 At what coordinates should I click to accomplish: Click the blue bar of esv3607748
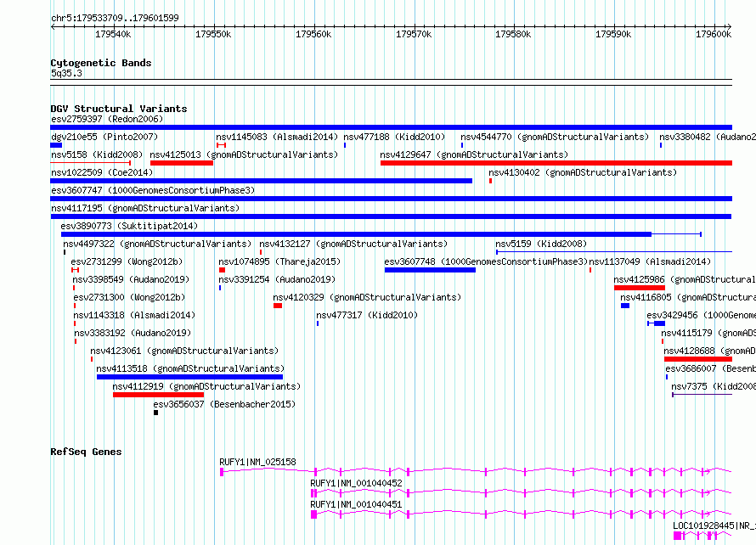click(x=430, y=270)
